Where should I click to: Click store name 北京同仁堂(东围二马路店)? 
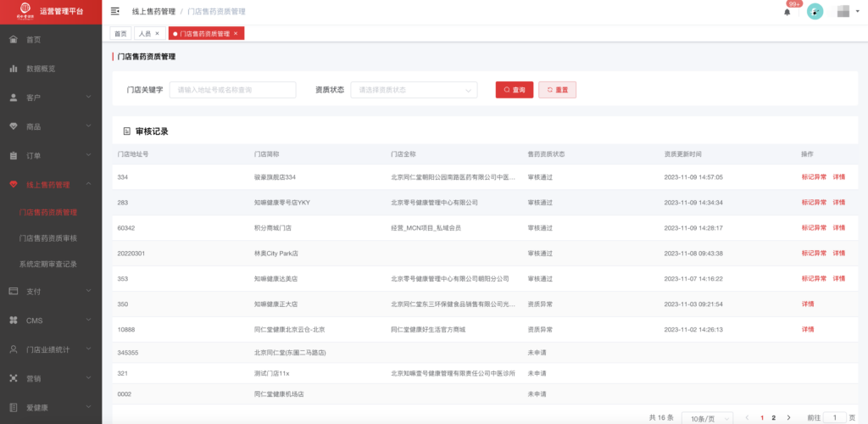click(290, 353)
